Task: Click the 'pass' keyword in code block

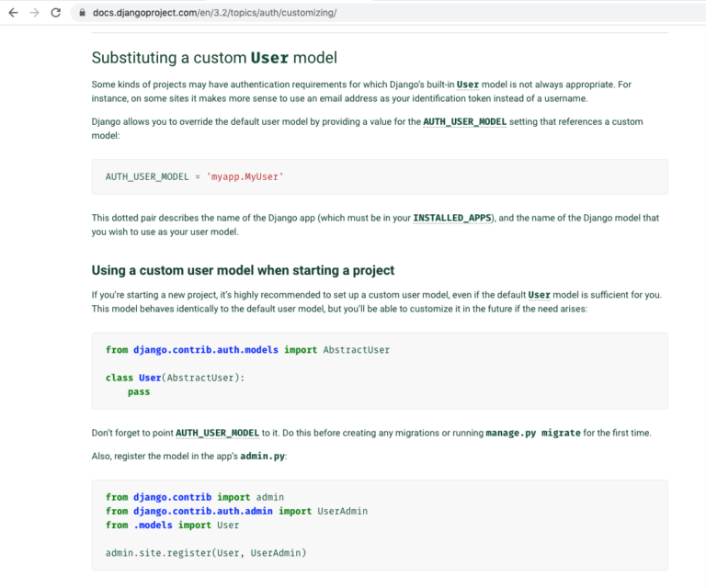Action: 139,392
